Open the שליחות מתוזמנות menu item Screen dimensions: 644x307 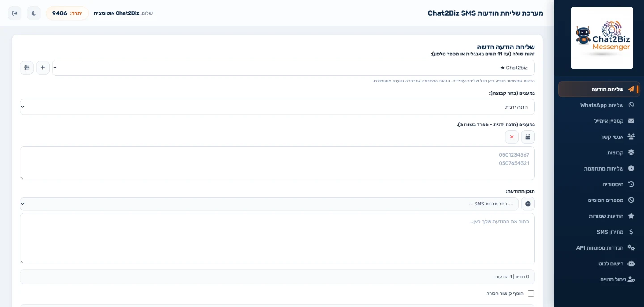599,168
